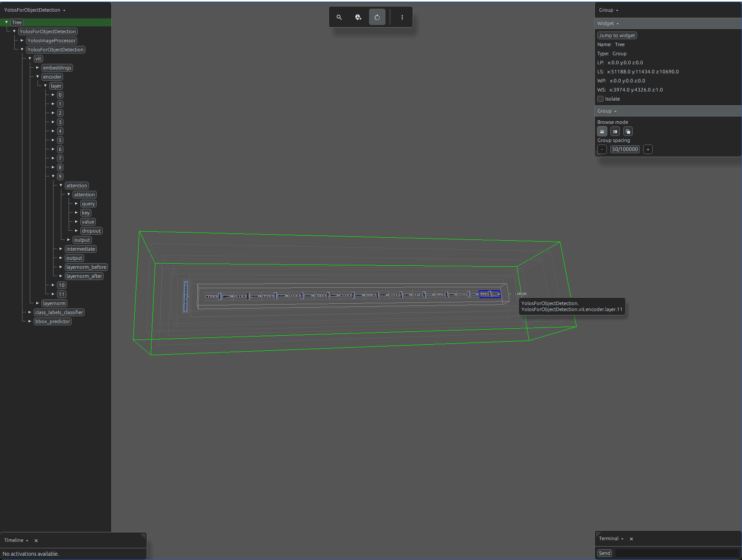Click the pin-with-arrow toolbar icon
Screen dimensions: 742x560
(358, 17)
